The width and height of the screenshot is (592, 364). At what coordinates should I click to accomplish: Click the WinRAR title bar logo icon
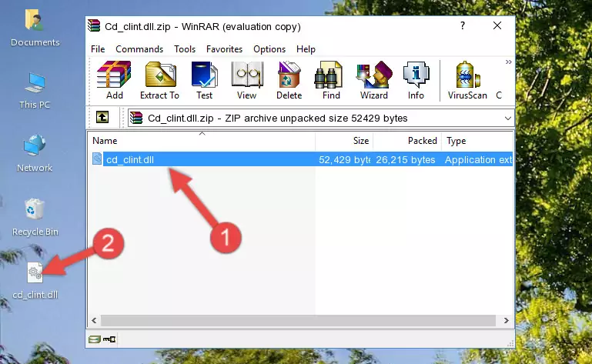click(x=94, y=26)
